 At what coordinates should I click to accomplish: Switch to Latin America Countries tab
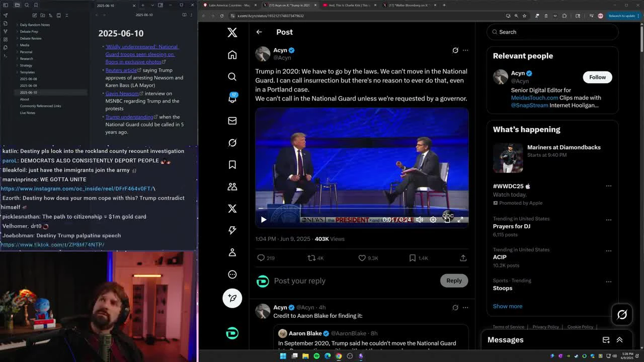coord(229,5)
